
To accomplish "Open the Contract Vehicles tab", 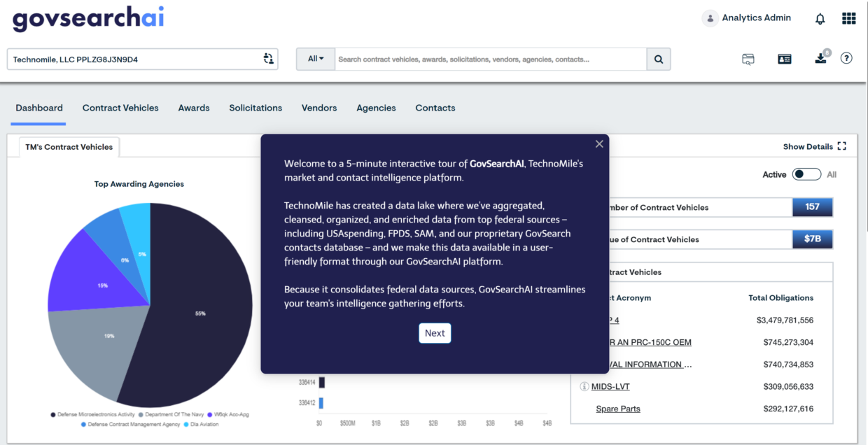I will pyautogui.click(x=120, y=108).
